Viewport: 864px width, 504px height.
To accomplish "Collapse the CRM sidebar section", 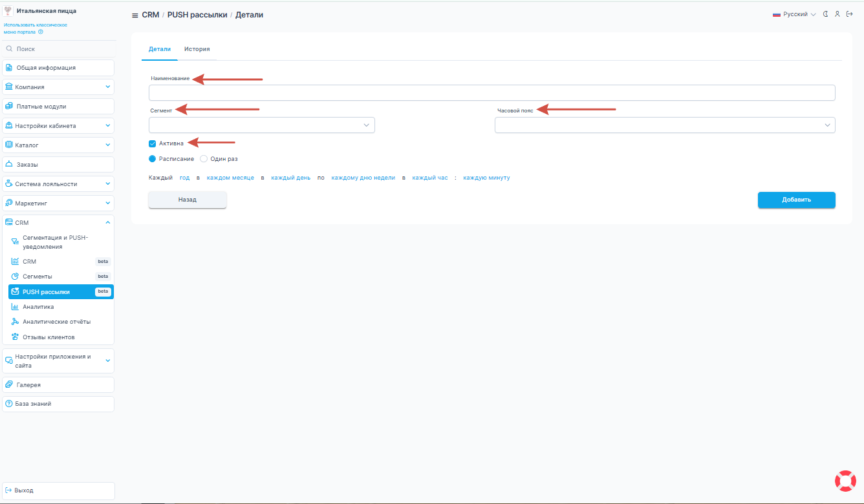I will point(58,223).
